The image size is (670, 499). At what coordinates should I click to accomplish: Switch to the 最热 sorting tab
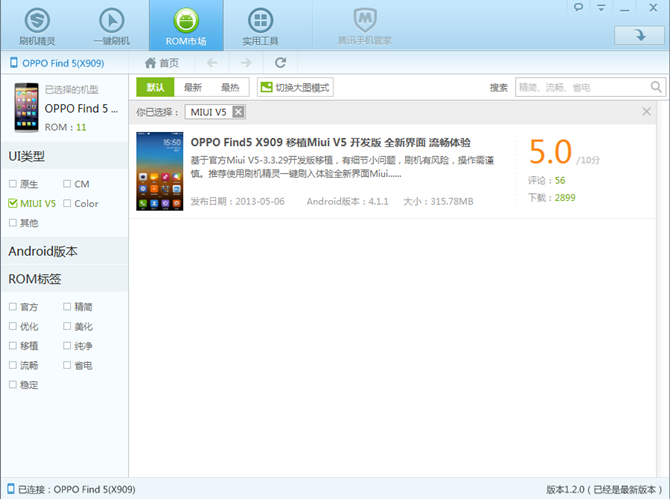(230, 88)
